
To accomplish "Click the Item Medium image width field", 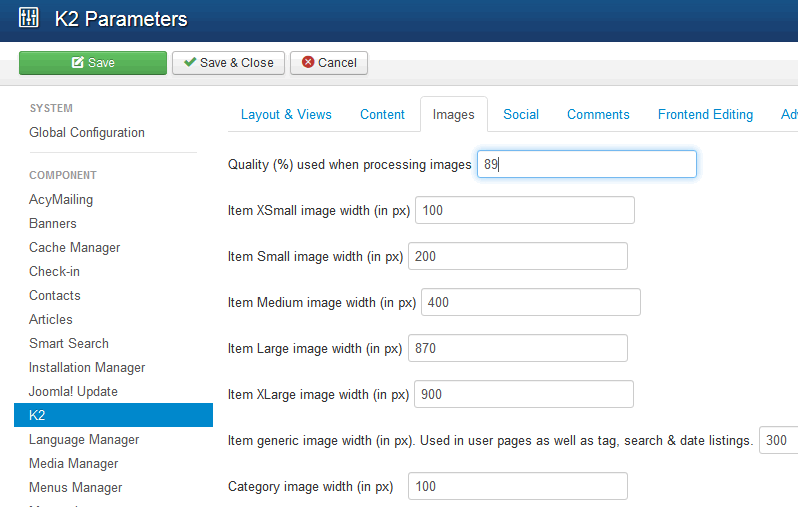I will (531, 302).
